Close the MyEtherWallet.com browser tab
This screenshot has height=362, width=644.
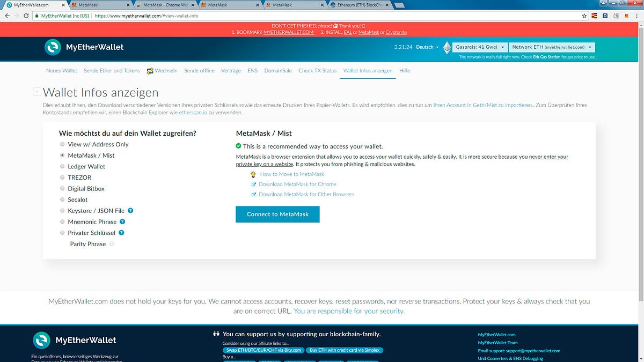(64, 5)
